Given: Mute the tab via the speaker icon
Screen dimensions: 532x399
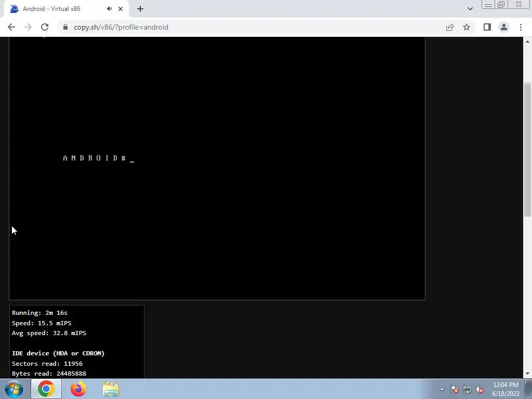Looking at the screenshot, I should coord(109,9).
